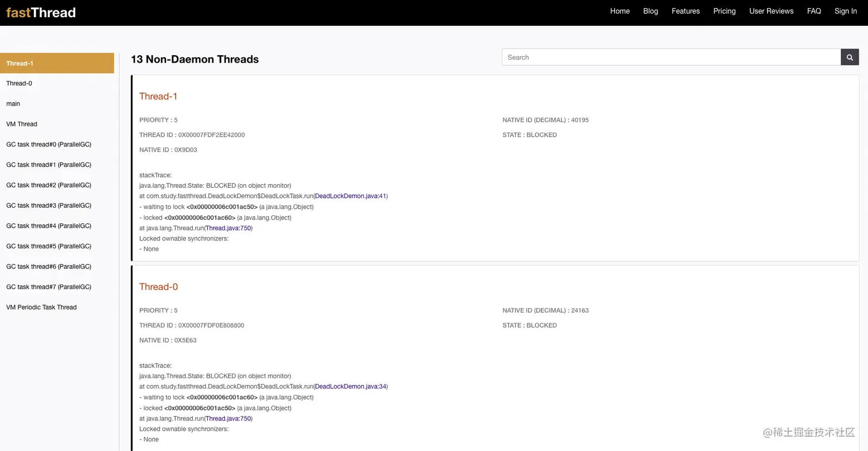Screen dimensions: 868x451
Task: Click Thread-0 waiting to lock <0x00000006c001ac60>
Action: [226, 398]
